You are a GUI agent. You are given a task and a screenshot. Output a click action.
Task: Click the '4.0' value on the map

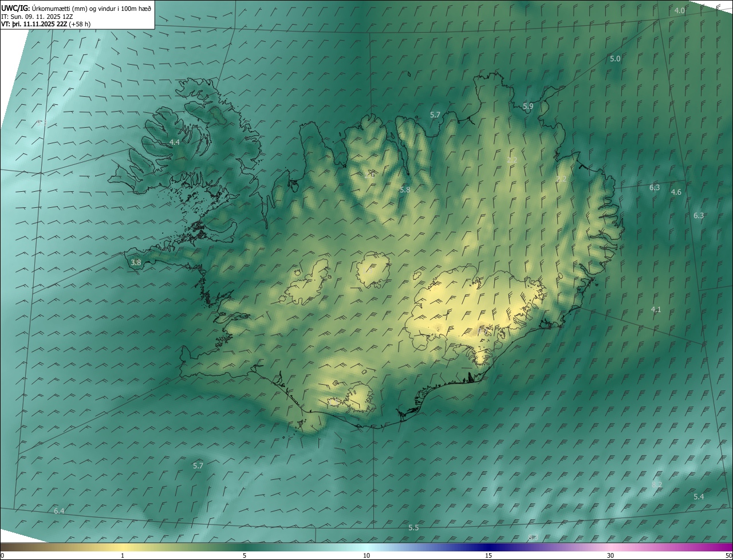pos(679,11)
